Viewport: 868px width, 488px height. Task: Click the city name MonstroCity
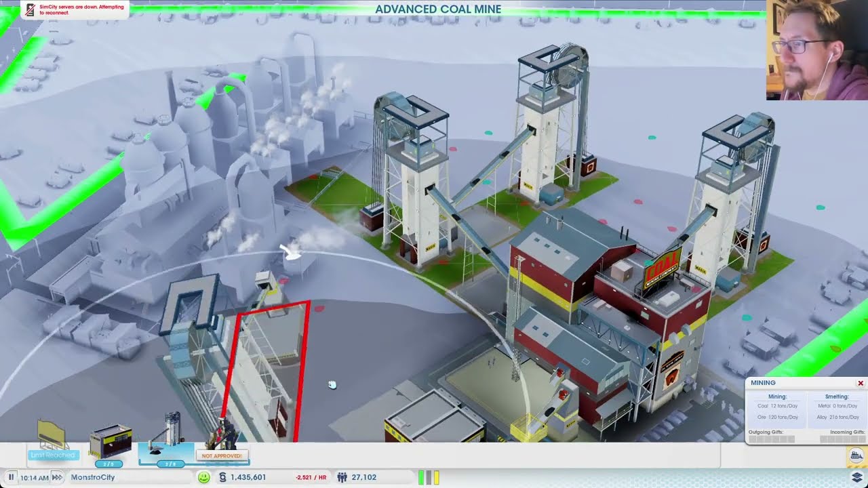pos(93,477)
